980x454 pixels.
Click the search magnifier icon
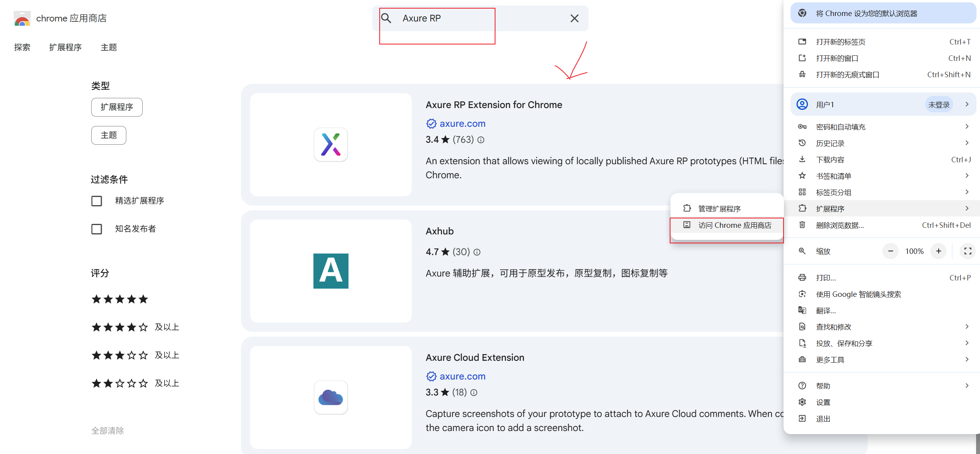(386, 18)
